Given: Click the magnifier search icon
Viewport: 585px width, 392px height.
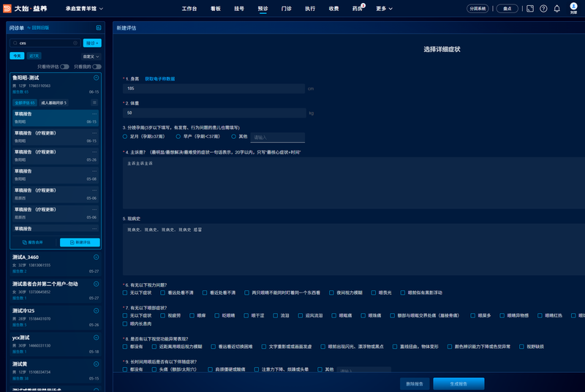Looking at the screenshot, I should coord(15,43).
